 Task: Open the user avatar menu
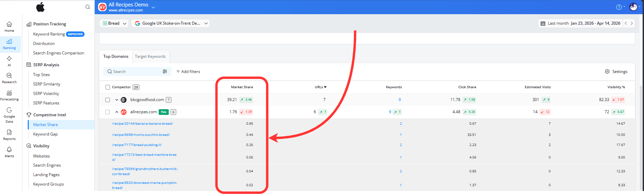633,7
